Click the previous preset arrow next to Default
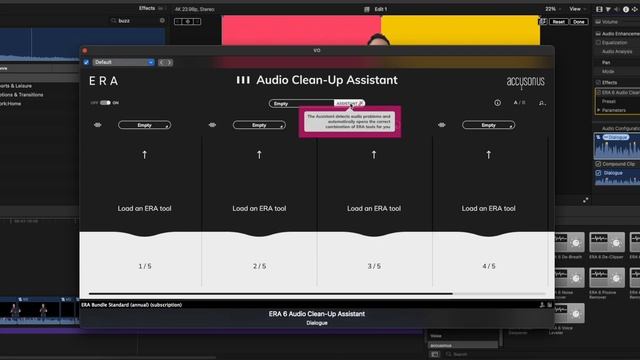Screen dimensions: 640x360 pyautogui.click(x=162, y=62)
